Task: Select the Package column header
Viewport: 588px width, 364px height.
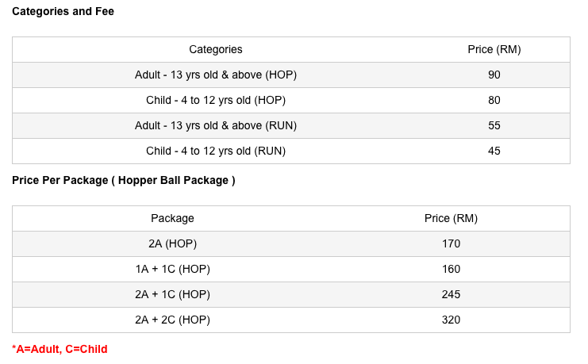Action: pos(172,219)
